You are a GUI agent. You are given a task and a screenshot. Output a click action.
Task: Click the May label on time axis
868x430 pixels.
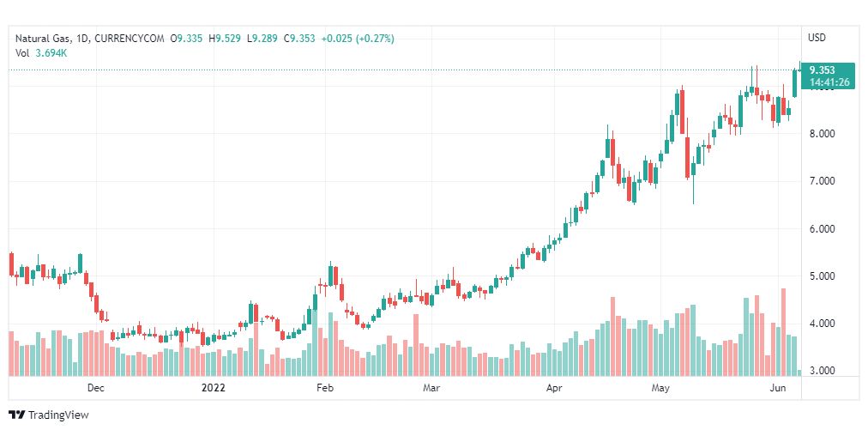[660, 389]
